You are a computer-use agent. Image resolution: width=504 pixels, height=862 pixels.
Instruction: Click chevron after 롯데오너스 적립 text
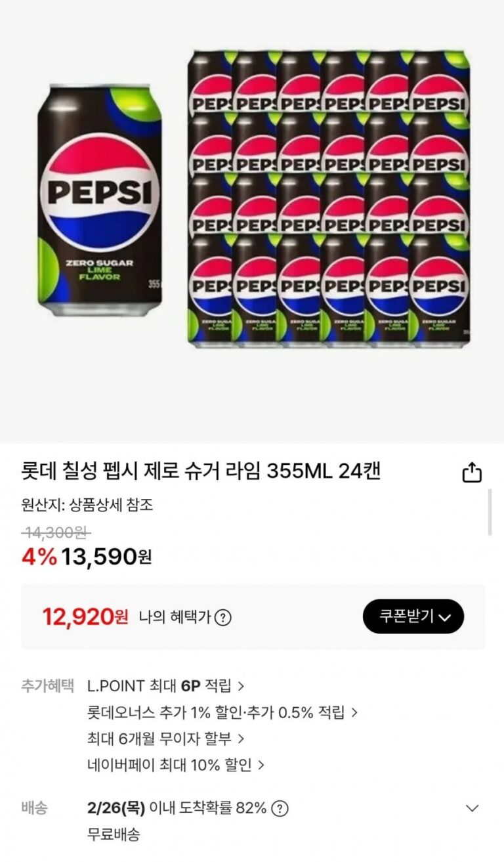tap(354, 713)
